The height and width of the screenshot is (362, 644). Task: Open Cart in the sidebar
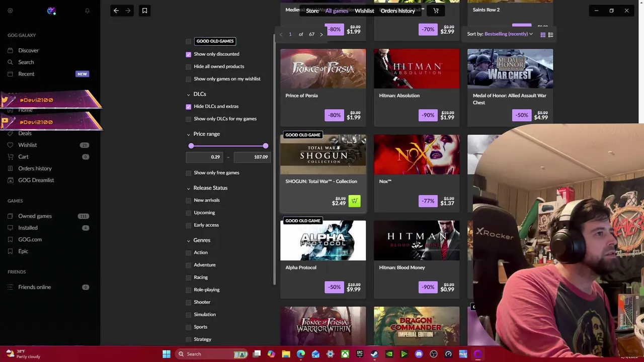pyautogui.click(x=23, y=157)
